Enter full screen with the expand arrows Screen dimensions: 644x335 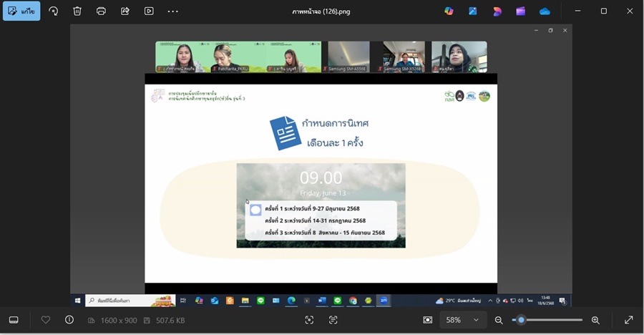(x=628, y=320)
